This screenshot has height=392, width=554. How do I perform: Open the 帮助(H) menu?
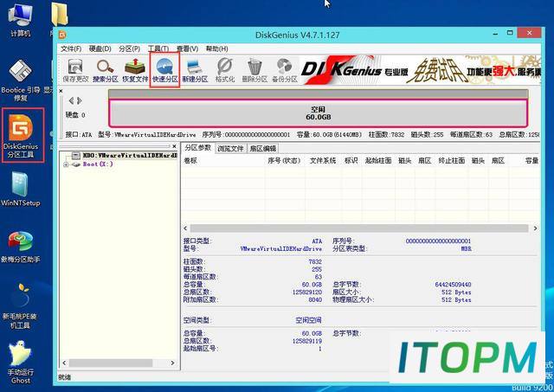tap(216, 48)
